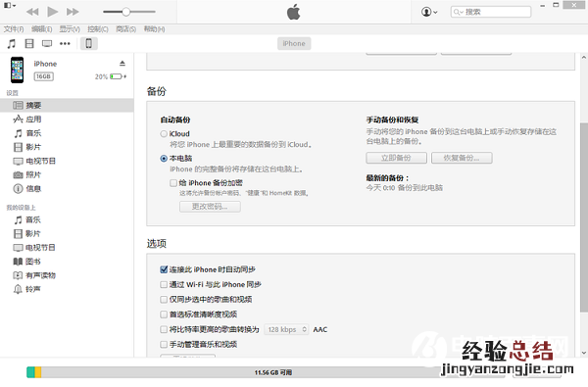Check 首选标准清晰度视频 option
The image size is (588, 387).
[x=164, y=314]
